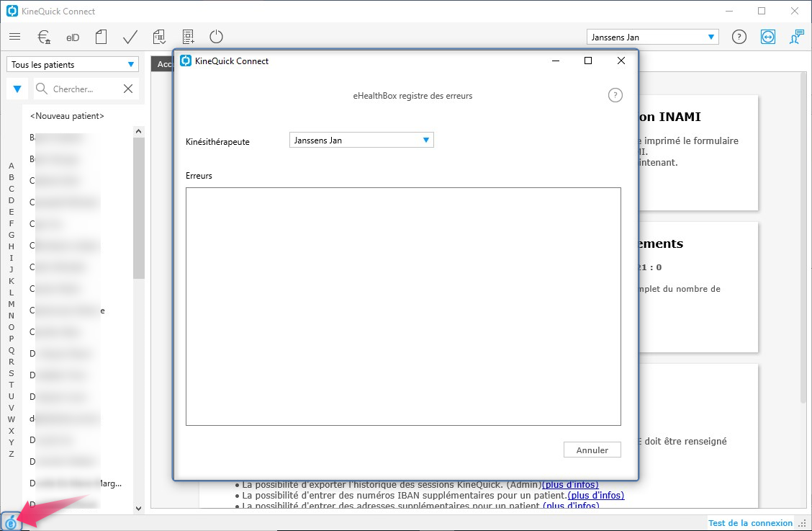Viewport: 812px width, 531px height.
Task: Jump to letter P in alphabet index
Action: click(x=12, y=339)
